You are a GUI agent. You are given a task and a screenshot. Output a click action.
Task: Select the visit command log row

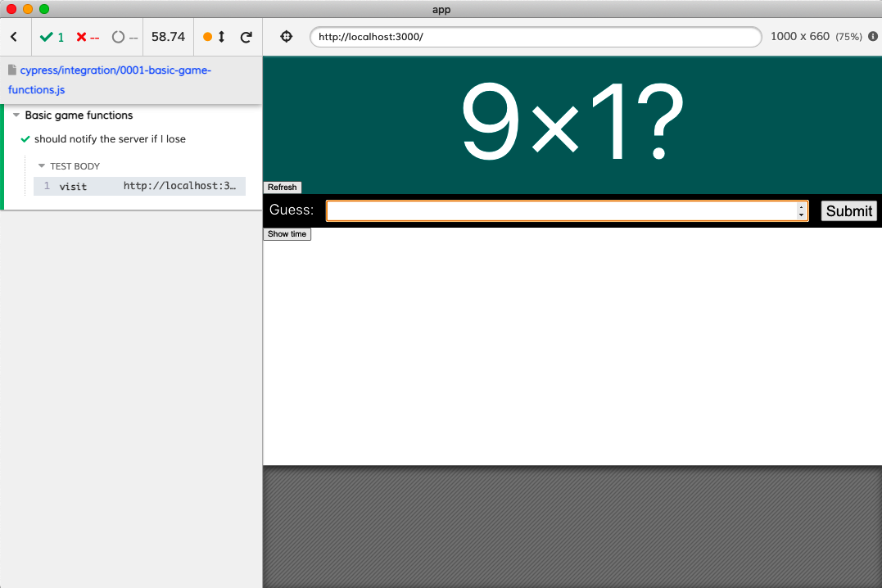139,186
